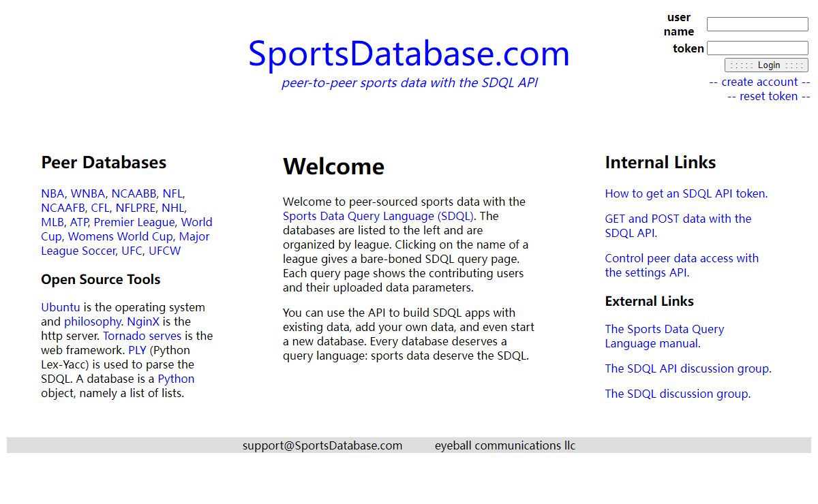Viewport: 818px width, 504px height.
Task: Open the Premier League database
Action: (x=134, y=222)
